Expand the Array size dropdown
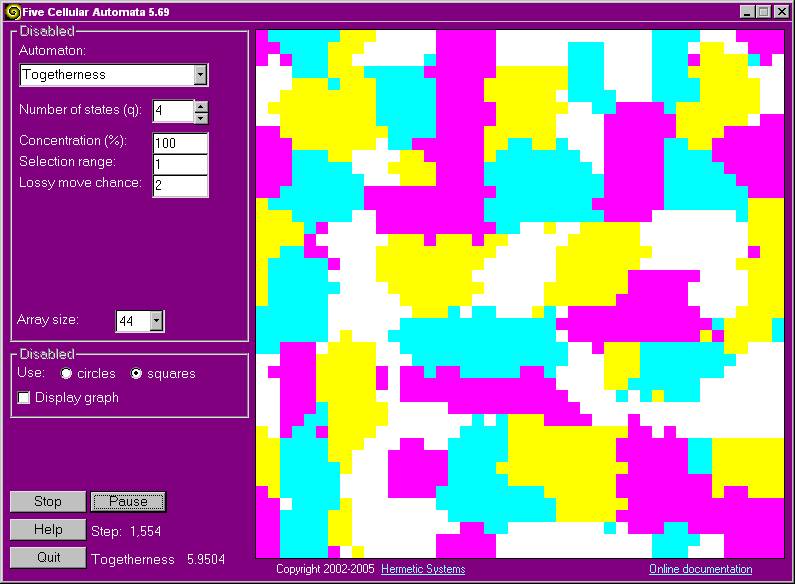Viewport: 795px width, 584px height. pyautogui.click(x=156, y=321)
